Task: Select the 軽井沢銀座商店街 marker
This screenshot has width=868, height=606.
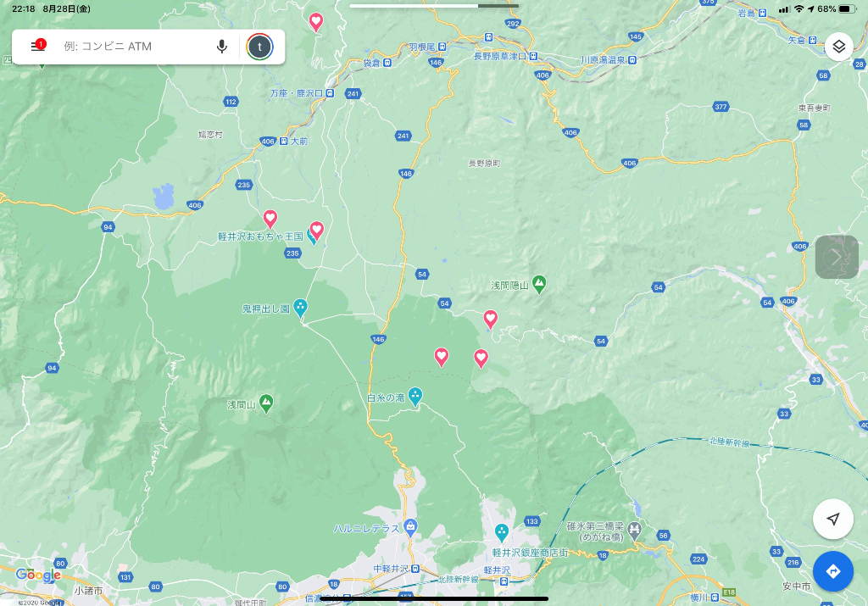Action: [x=502, y=531]
